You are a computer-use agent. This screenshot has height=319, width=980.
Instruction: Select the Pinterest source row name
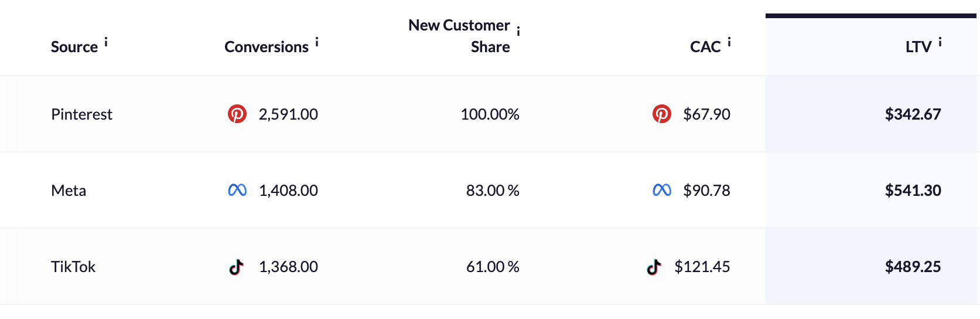[x=81, y=114]
